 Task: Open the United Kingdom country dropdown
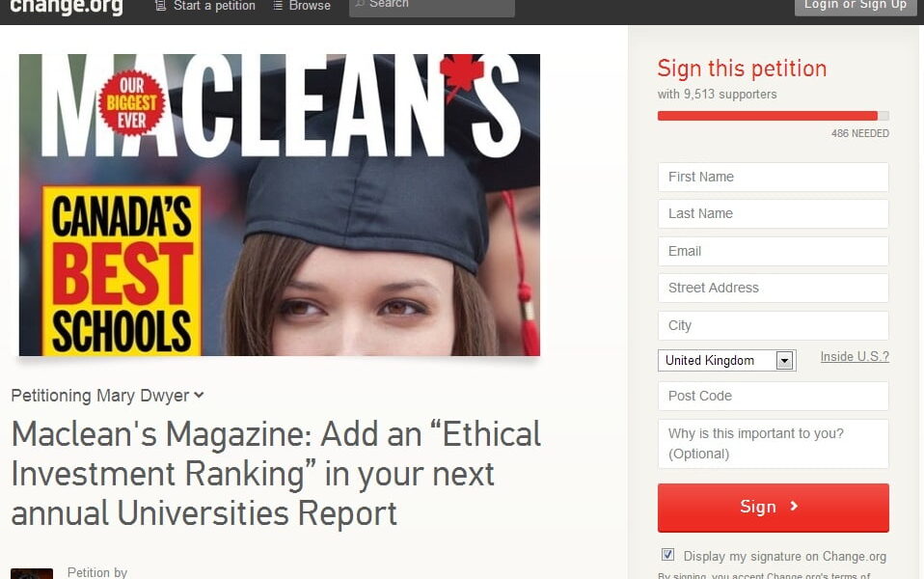pos(726,360)
